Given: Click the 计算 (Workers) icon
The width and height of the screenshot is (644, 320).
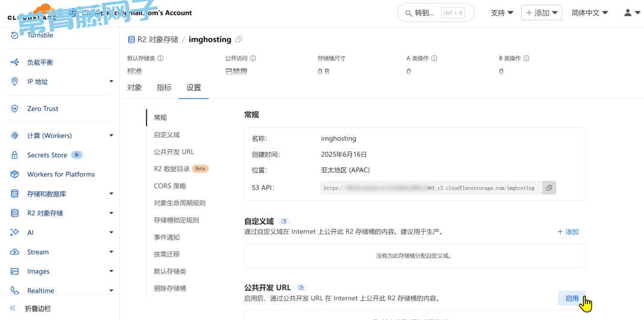Looking at the screenshot, I should (x=14, y=136).
